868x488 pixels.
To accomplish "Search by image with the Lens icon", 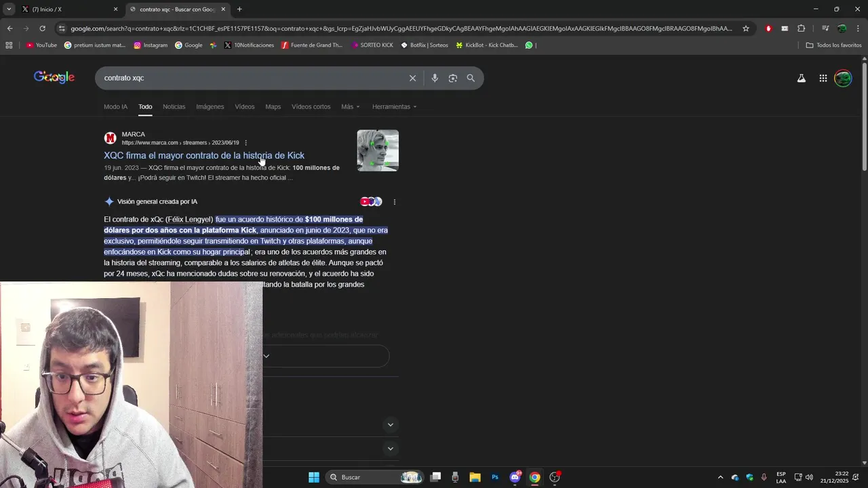I will [453, 78].
